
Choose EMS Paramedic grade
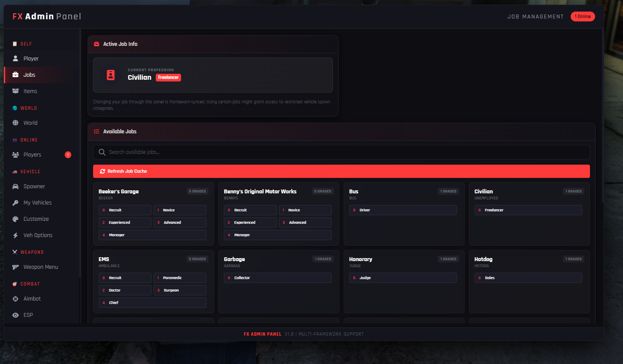point(180,278)
